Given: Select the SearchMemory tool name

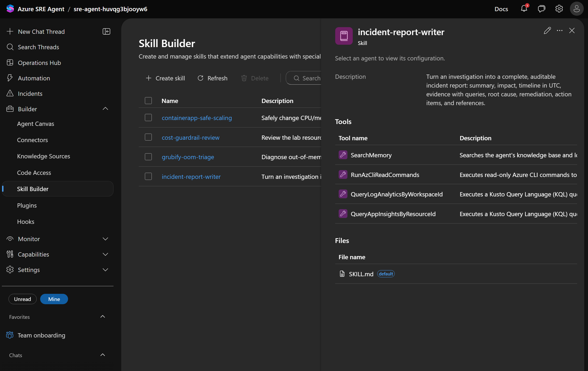Looking at the screenshot, I should tap(371, 155).
